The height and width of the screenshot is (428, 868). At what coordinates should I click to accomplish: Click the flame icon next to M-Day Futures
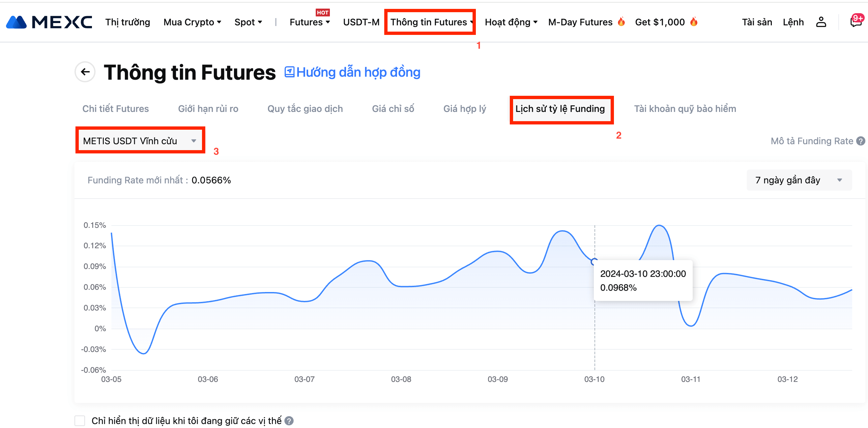(x=621, y=22)
